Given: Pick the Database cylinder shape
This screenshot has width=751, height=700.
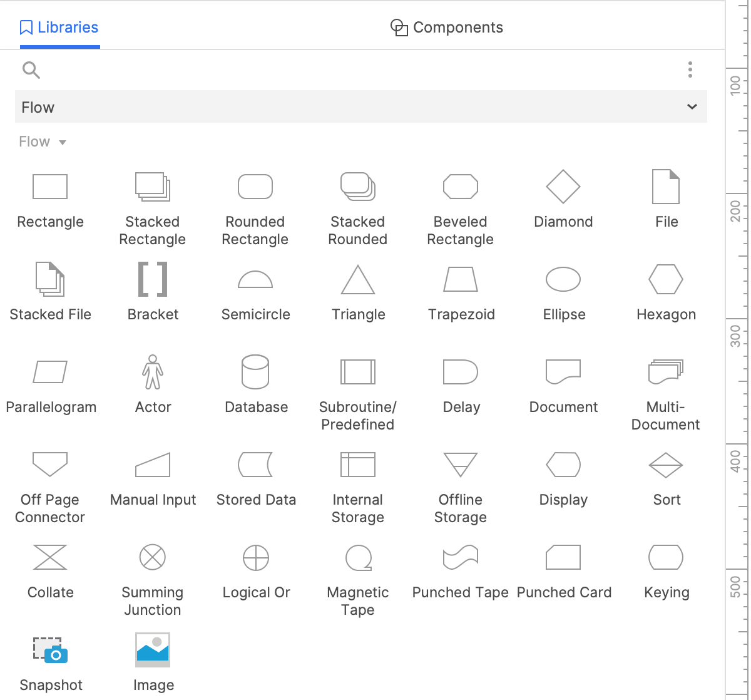Looking at the screenshot, I should coord(255,372).
